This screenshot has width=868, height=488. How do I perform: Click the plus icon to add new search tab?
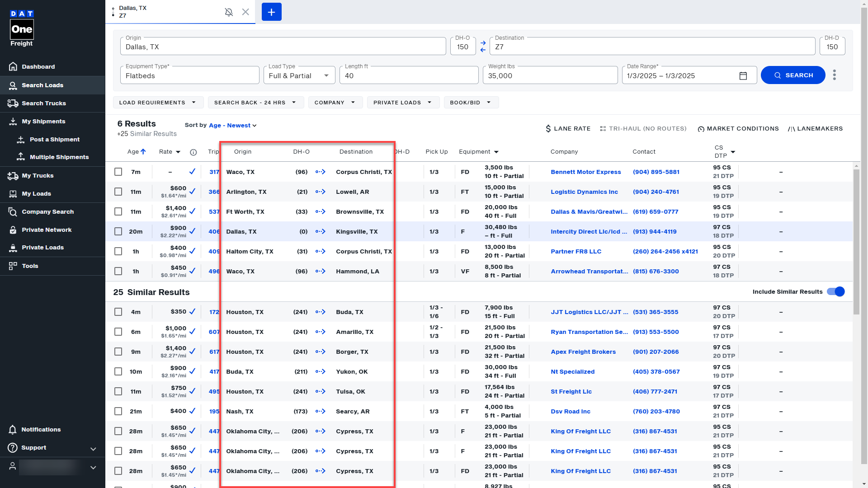tap(271, 12)
